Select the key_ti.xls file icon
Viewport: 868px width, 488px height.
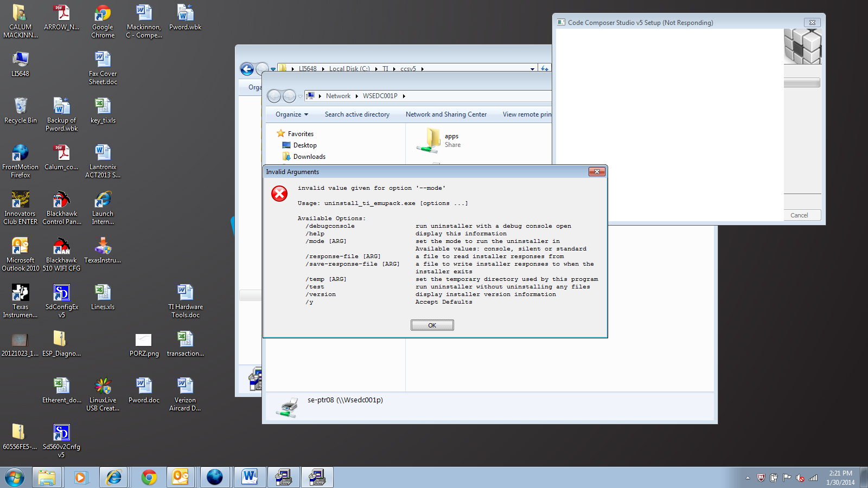(103, 111)
